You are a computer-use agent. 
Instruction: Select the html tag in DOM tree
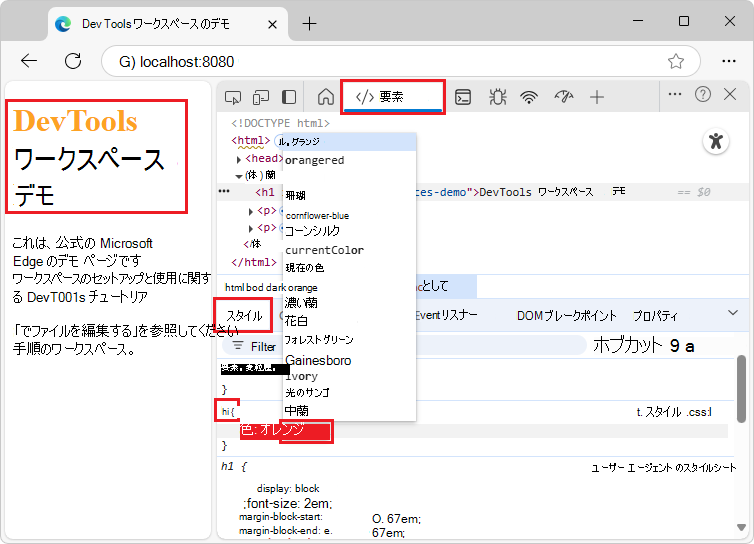[x=251, y=140]
